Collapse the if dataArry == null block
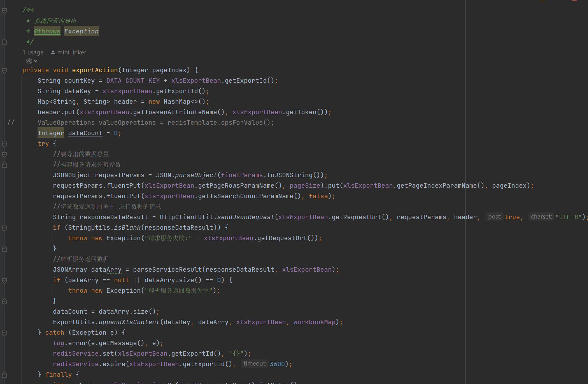Viewport: 588px width, 384px height. 4,280
